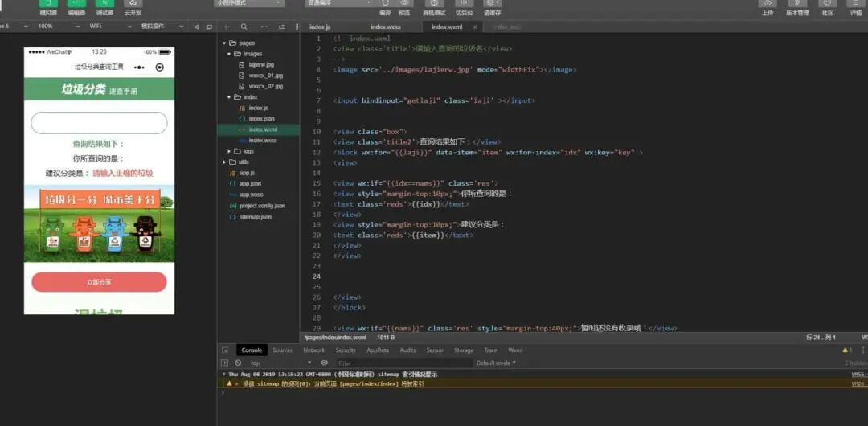Click the simulator three-dots menu capsule
Image resolution: width=868 pixels, height=426 pixels.
pyautogui.click(x=139, y=68)
